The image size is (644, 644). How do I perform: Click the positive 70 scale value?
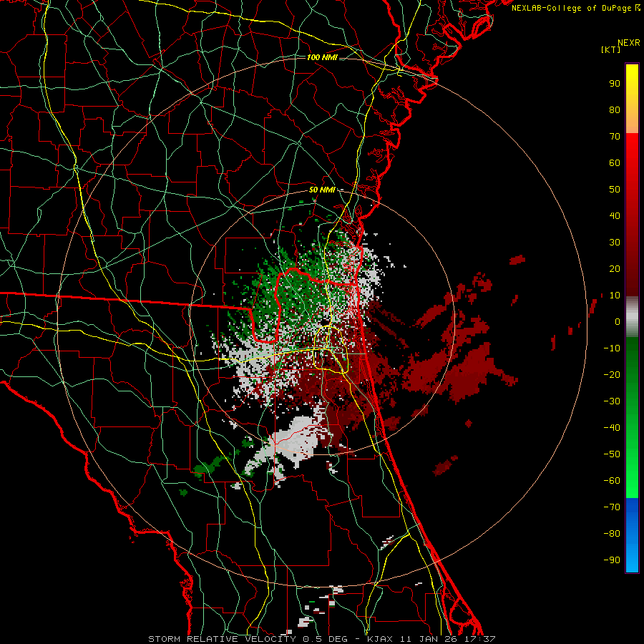pos(615,137)
